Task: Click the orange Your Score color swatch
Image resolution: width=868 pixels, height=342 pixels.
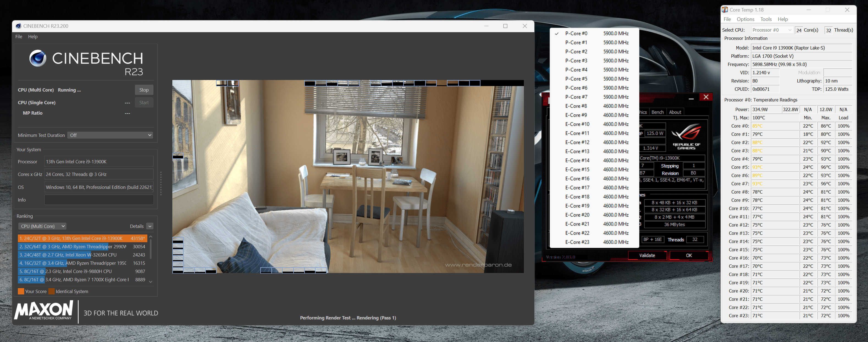Action: [x=21, y=291]
